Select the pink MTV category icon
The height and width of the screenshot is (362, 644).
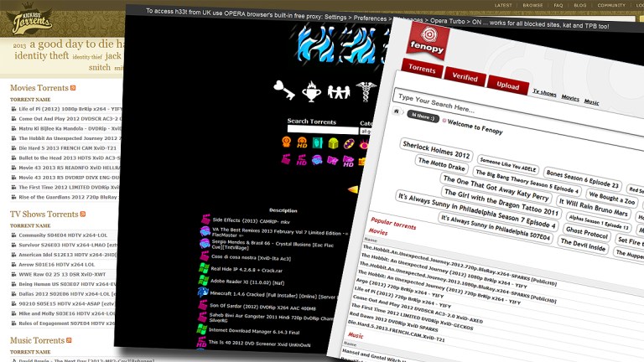click(332, 161)
